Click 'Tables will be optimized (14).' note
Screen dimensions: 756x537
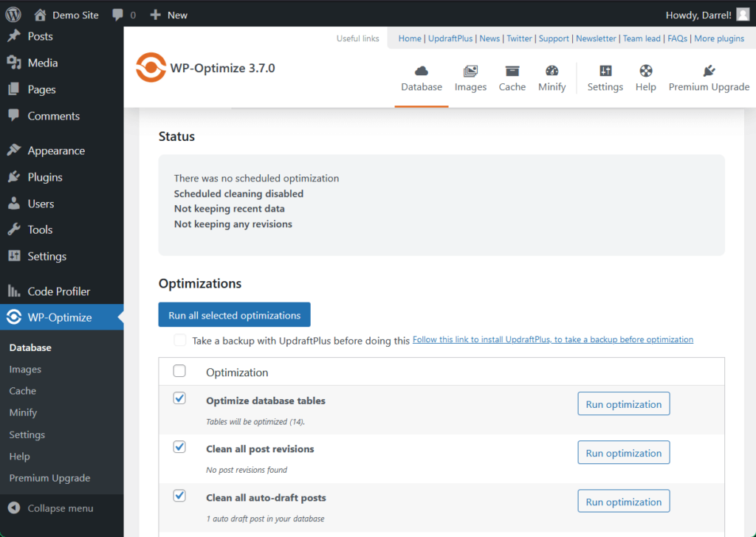(x=255, y=421)
